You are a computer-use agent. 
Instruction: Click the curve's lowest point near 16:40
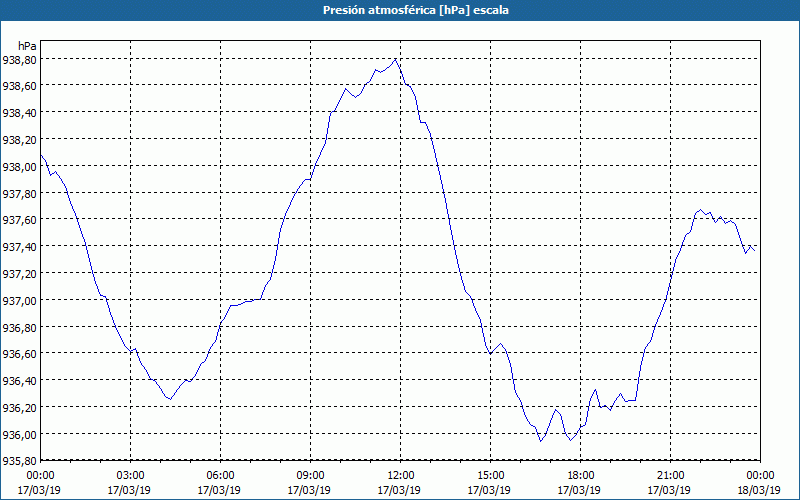tap(541, 441)
